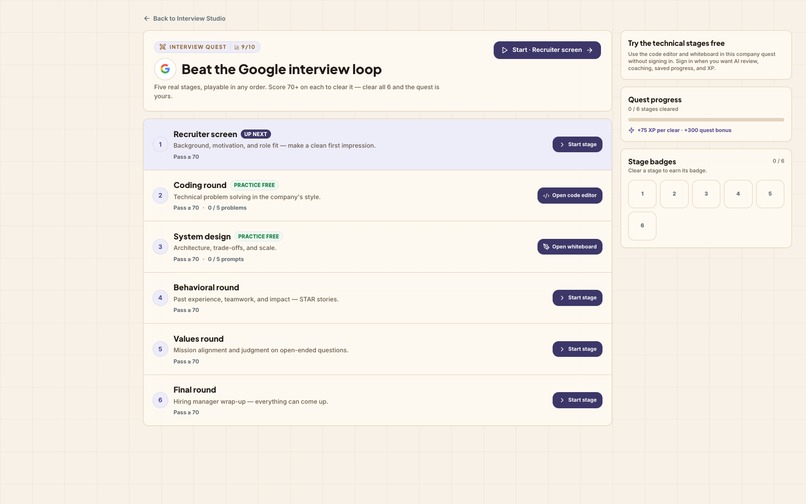806x504 pixels.
Task: Select stage number 1 circle
Action: [x=160, y=145]
